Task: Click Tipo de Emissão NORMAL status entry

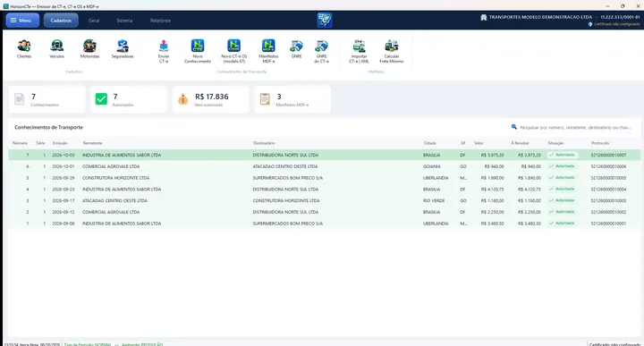Action: point(87,344)
